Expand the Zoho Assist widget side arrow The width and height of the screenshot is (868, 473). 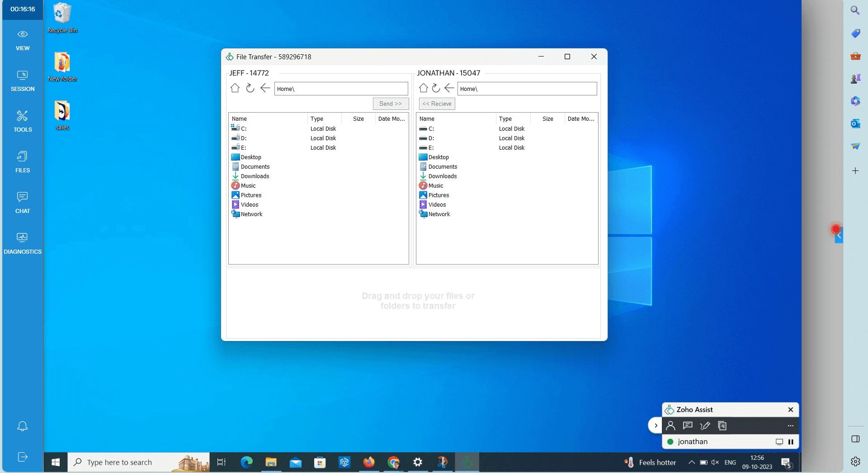pyautogui.click(x=656, y=426)
